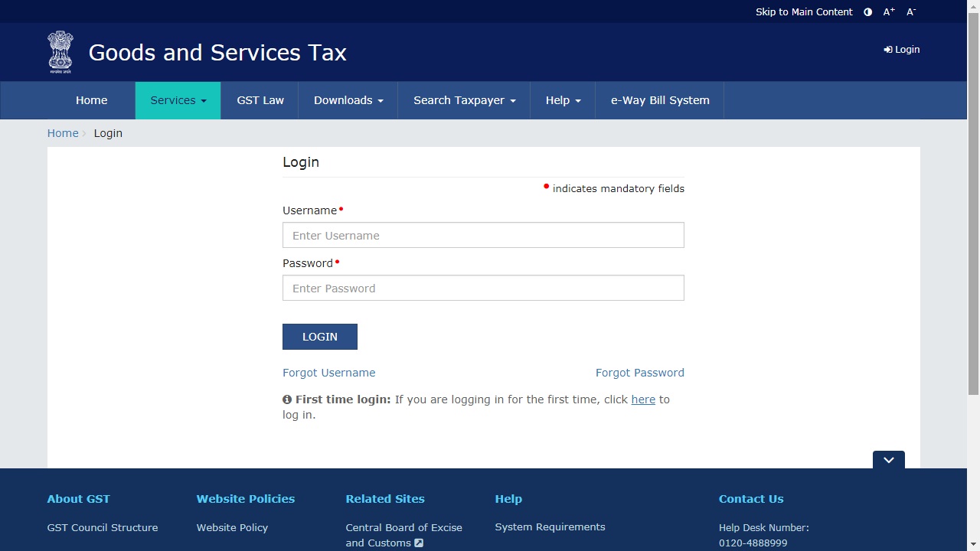This screenshot has width=980, height=551.
Task: Click the national emblem logo
Action: (x=60, y=51)
